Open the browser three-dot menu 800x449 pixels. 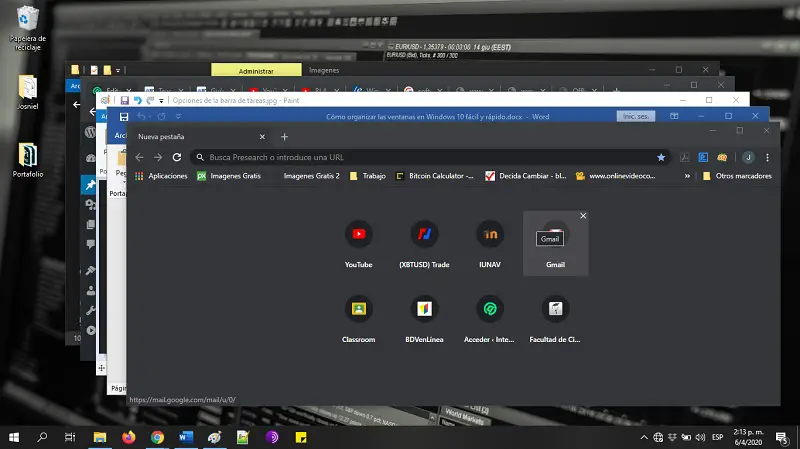(x=767, y=157)
